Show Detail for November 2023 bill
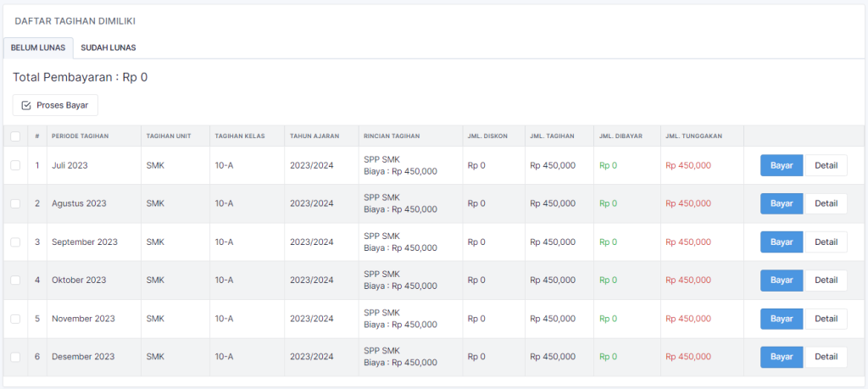Screen dimensions: 868x389 click(x=825, y=319)
